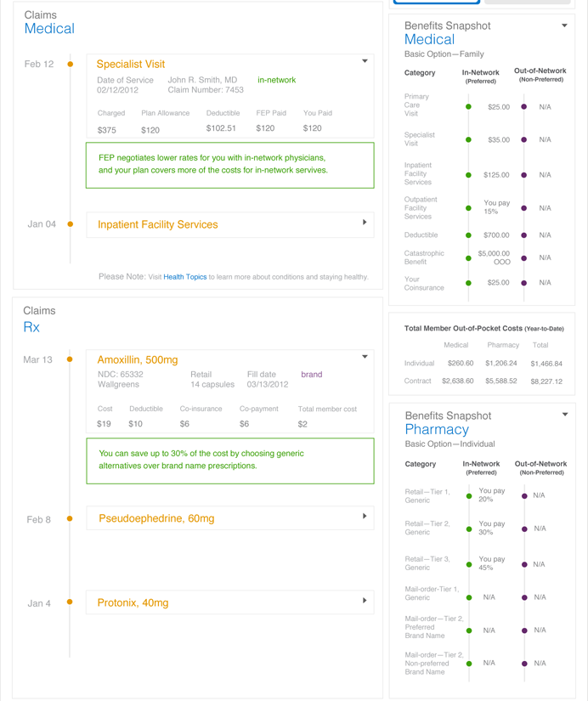Collapse the Amoxillin, 500mg claim arrow
The height and width of the screenshot is (701, 588).
(365, 356)
